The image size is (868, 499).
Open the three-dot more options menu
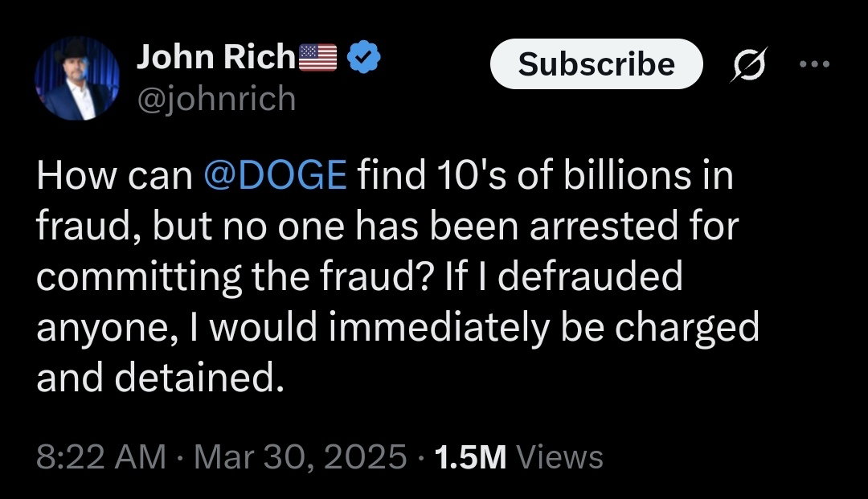[x=815, y=64]
